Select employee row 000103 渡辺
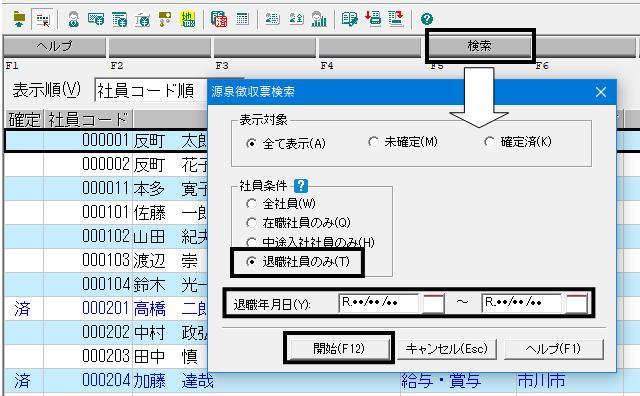 click(106, 260)
